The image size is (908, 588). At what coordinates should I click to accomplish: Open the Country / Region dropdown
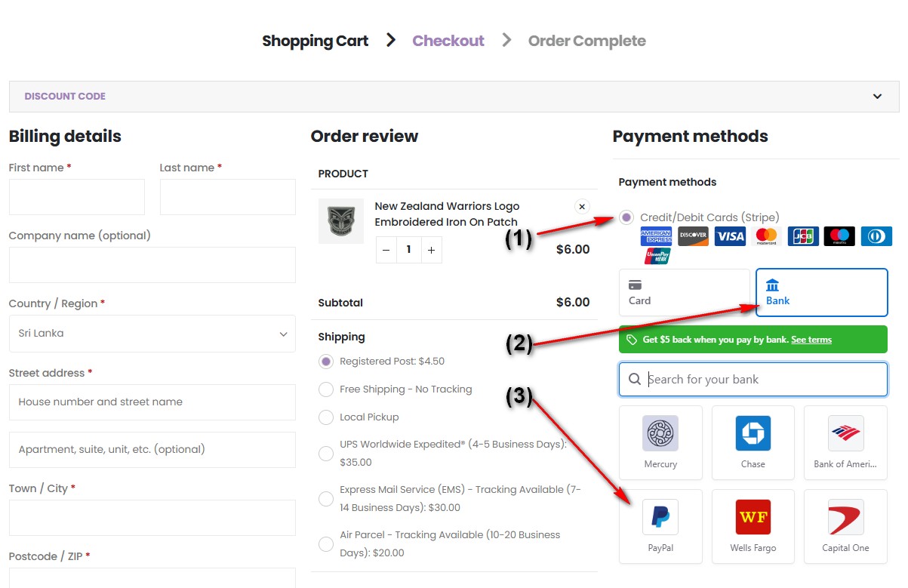(152, 334)
